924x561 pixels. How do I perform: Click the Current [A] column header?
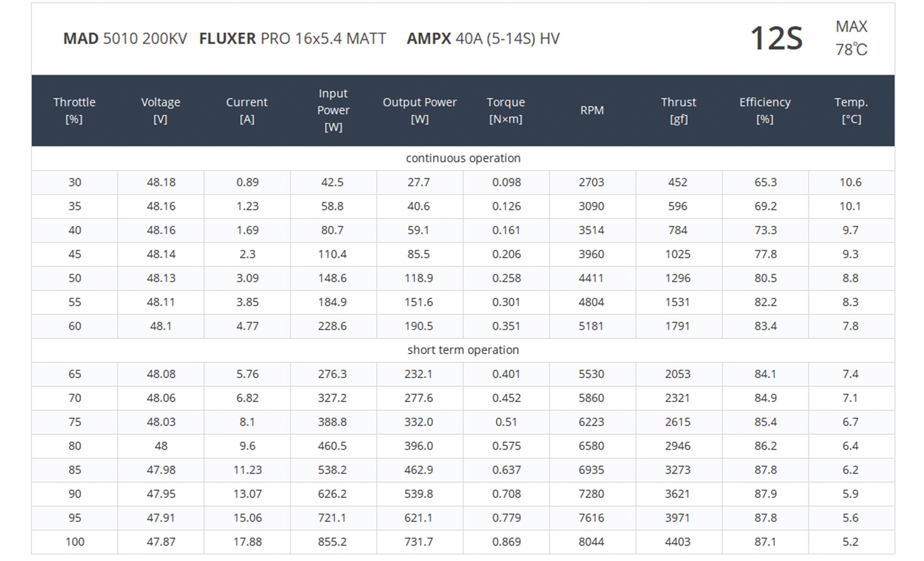click(247, 110)
